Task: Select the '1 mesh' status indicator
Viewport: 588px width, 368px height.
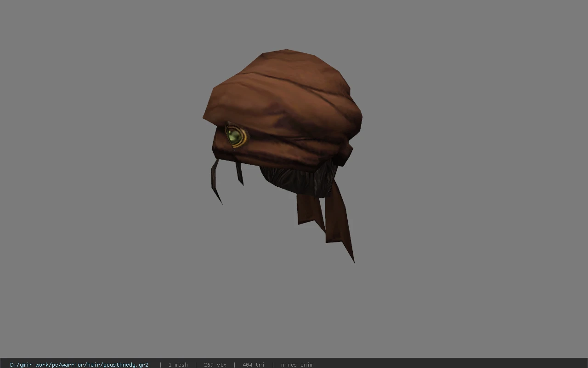Action: click(x=178, y=365)
